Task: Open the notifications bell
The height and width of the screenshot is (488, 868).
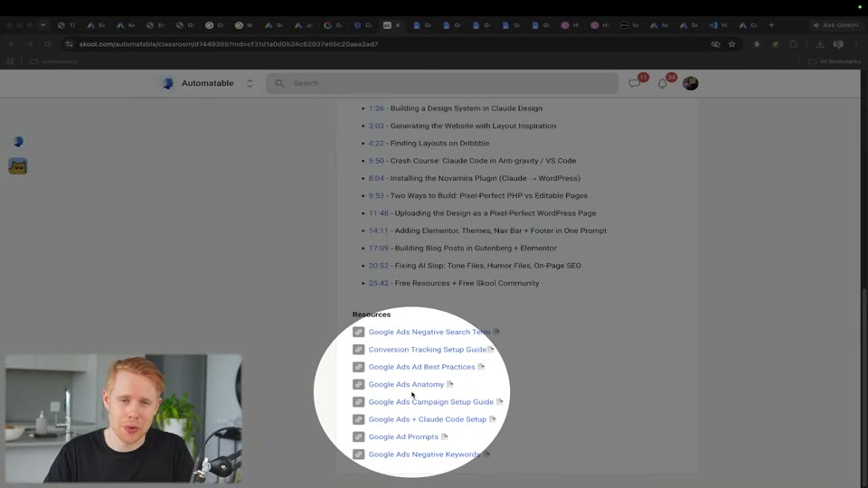Action: 662,84
